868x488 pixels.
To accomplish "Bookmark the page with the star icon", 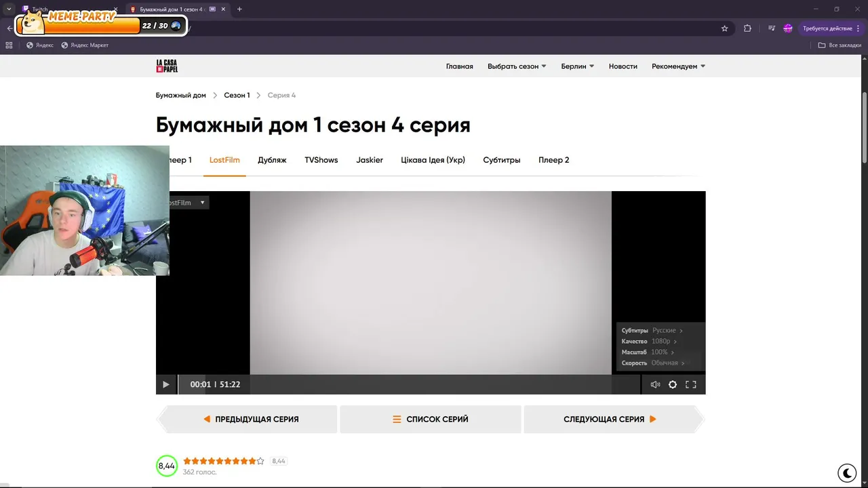I will 724,28.
